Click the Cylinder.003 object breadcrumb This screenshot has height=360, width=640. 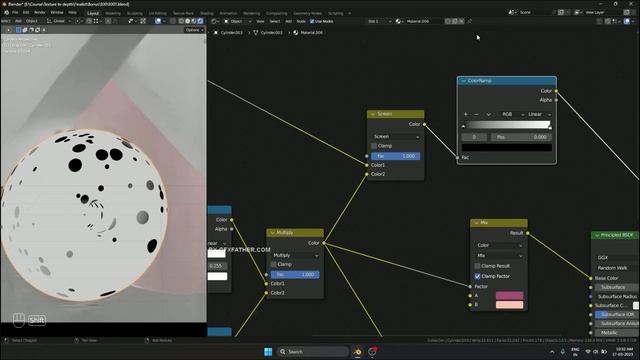[228, 32]
